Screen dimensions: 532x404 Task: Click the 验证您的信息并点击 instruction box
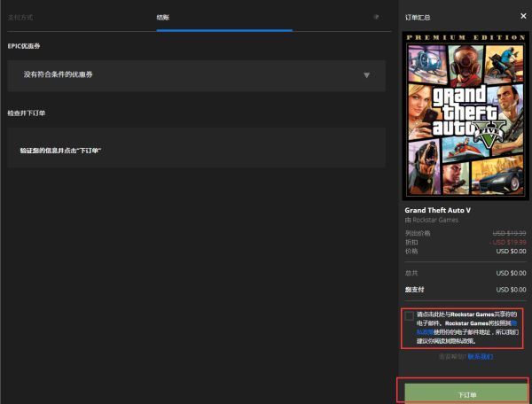(x=197, y=148)
